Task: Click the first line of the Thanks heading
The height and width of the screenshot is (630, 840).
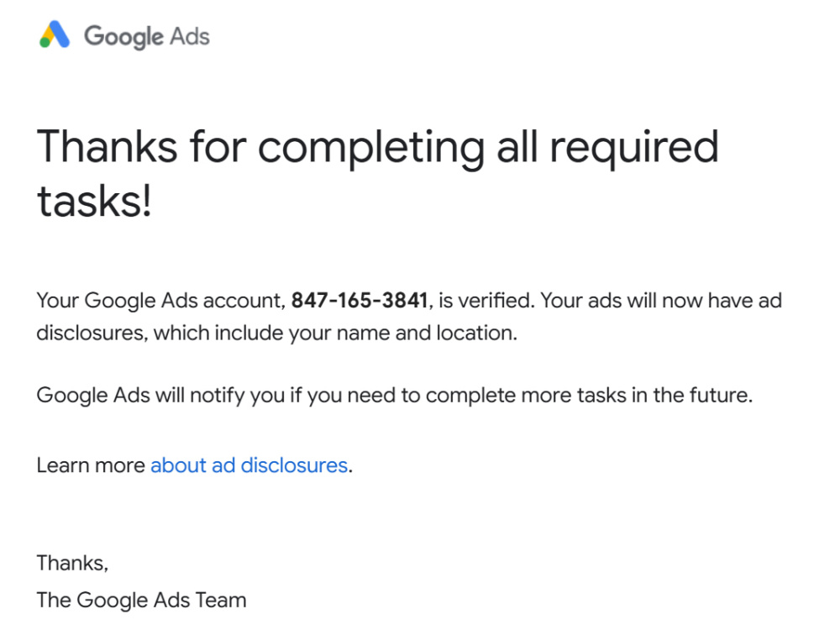Action: point(378,148)
